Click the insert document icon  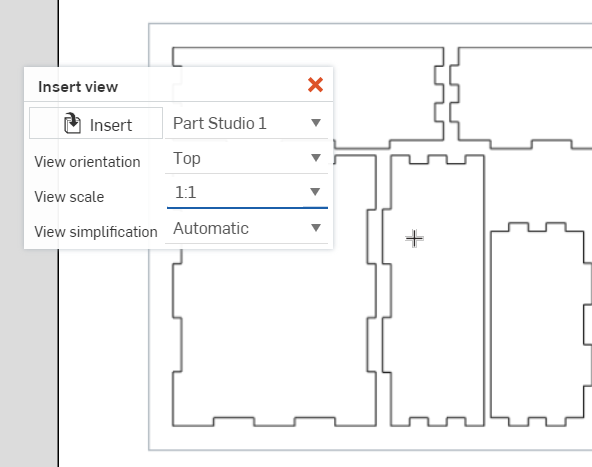click(x=72, y=123)
